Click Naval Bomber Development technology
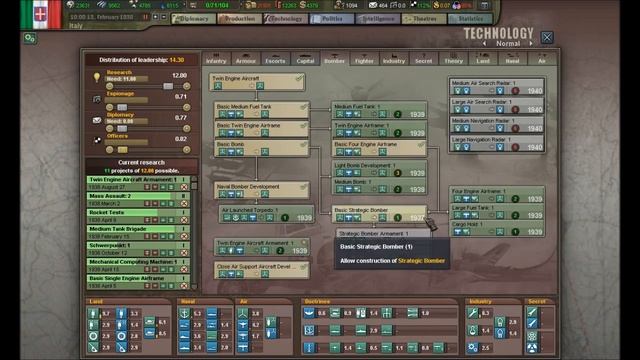The image size is (640, 360). pos(261,190)
